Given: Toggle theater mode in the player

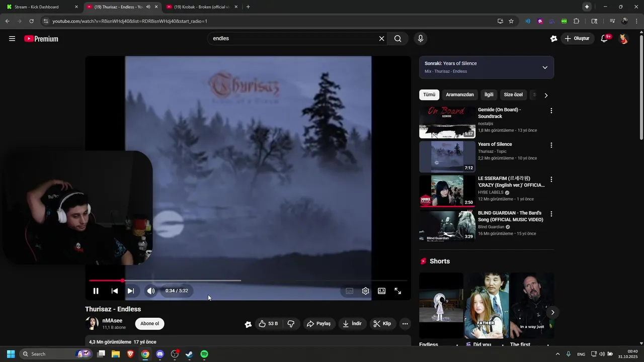Looking at the screenshot, I should (382, 291).
